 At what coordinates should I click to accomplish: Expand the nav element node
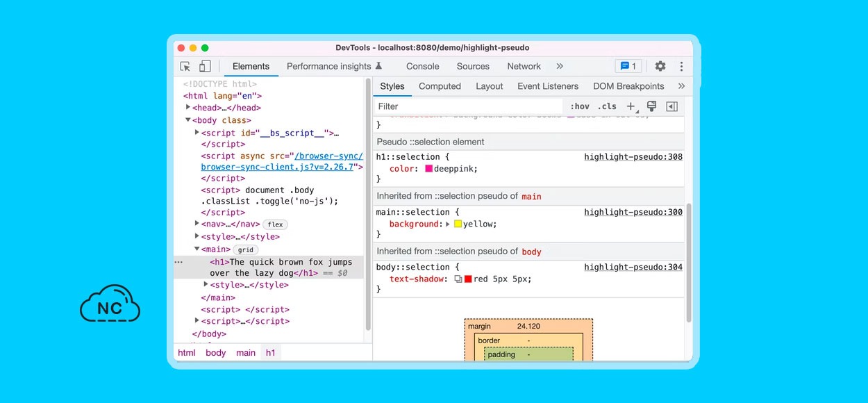point(197,224)
